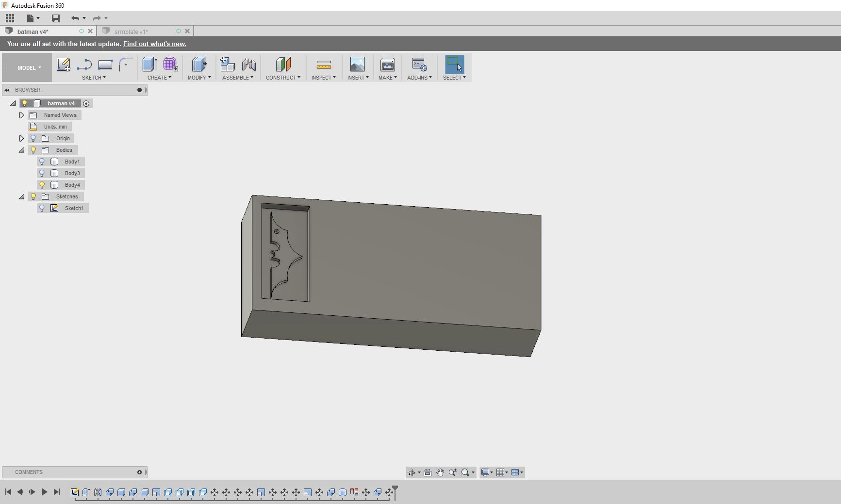Click the 'Find out what's new' link
Viewport: 841px width, 504px height.
pyautogui.click(x=155, y=44)
